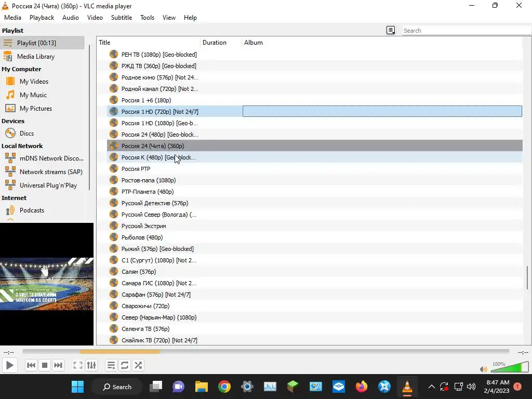Open the taskbar clock and date
The height and width of the screenshot is (399, 532).
point(497,387)
